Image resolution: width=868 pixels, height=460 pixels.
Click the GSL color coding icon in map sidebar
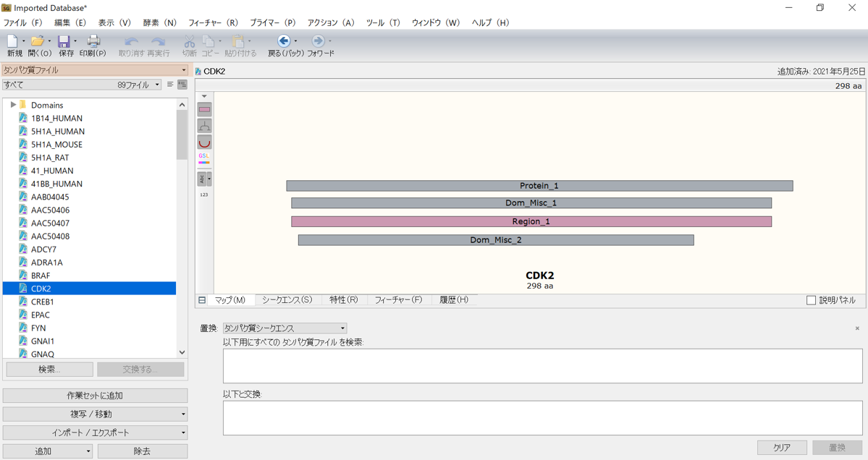tap(204, 159)
